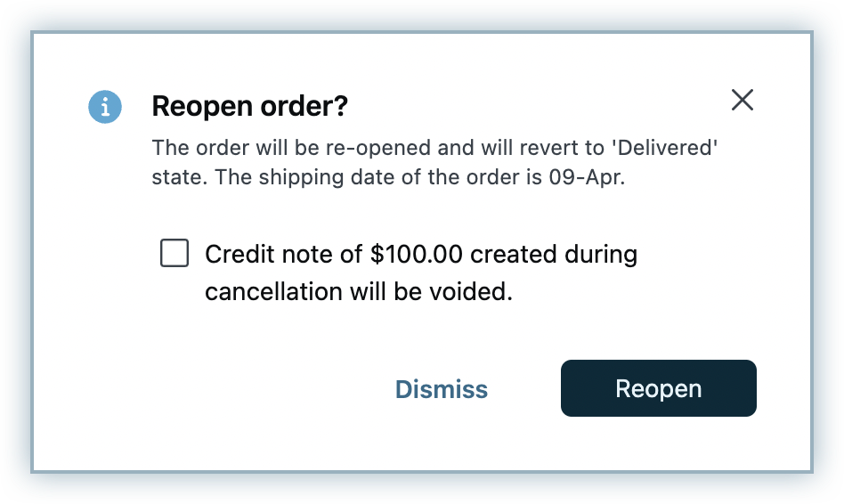Click the dimmed backdrop outside the dialog

coord(16,267)
